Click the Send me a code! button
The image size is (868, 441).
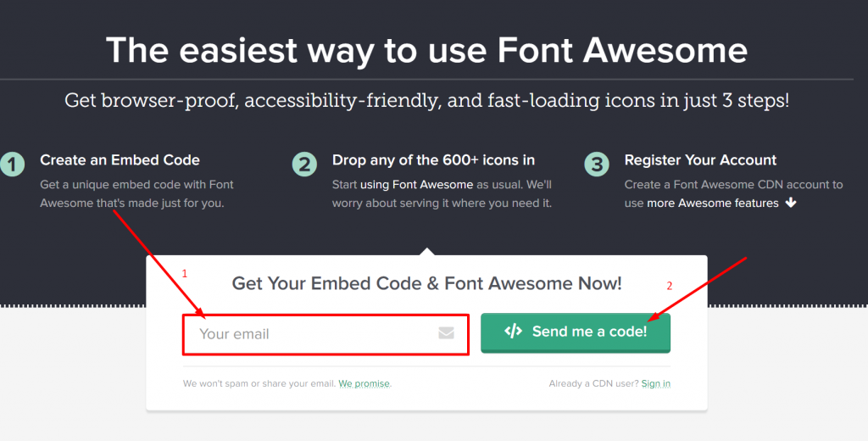576,332
